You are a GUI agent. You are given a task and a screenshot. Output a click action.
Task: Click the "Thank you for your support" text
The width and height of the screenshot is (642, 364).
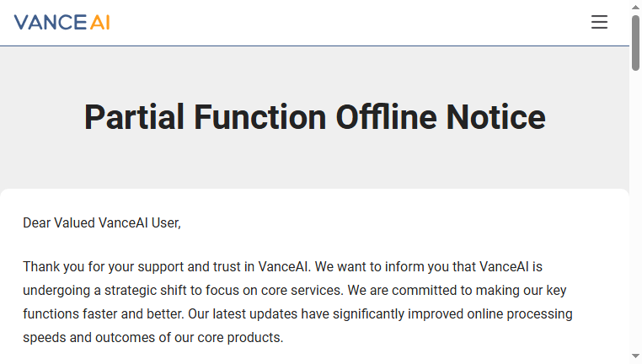[x=103, y=267]
